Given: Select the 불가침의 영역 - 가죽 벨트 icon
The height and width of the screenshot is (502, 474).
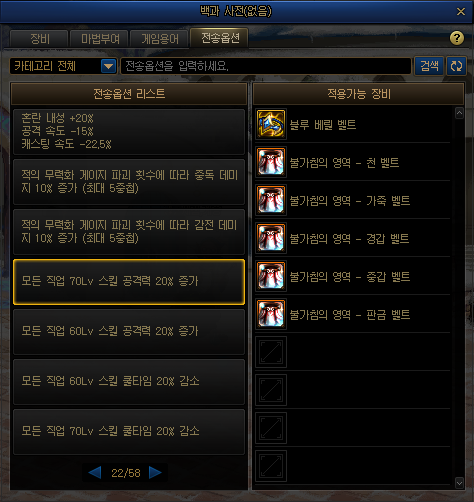Looking at the screenshot, I should 271,200.
